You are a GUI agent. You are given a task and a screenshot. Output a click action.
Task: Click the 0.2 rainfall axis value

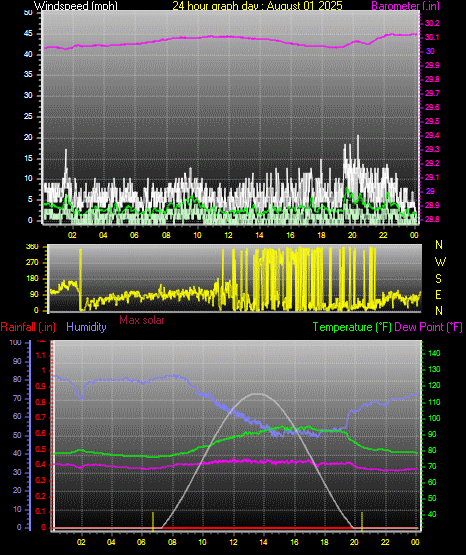coord(41,496)
